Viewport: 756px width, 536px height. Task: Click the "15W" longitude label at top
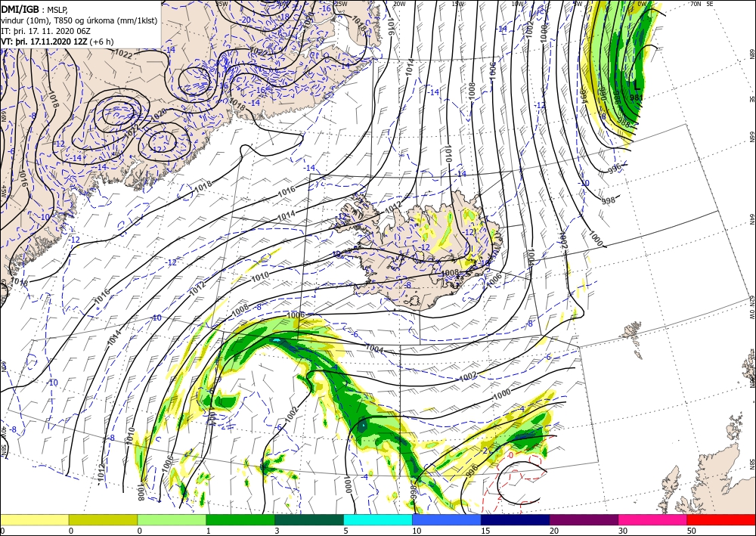458,4
